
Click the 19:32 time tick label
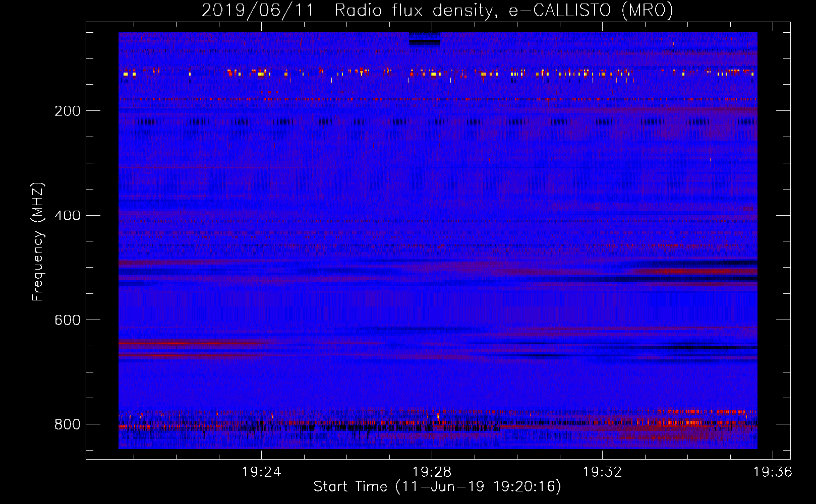tap(602, 472)
